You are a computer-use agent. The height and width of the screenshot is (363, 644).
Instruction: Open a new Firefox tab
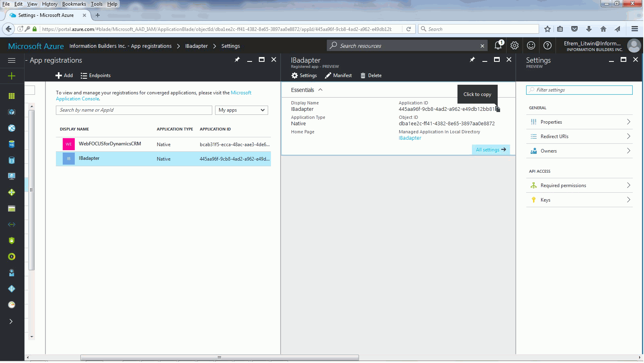pyautogui.click(x=98, y=15)
